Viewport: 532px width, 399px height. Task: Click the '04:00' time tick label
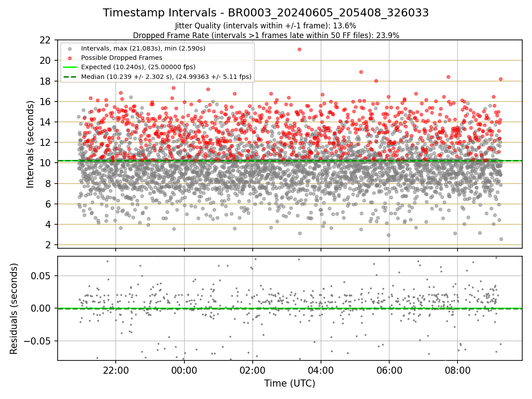321,370
